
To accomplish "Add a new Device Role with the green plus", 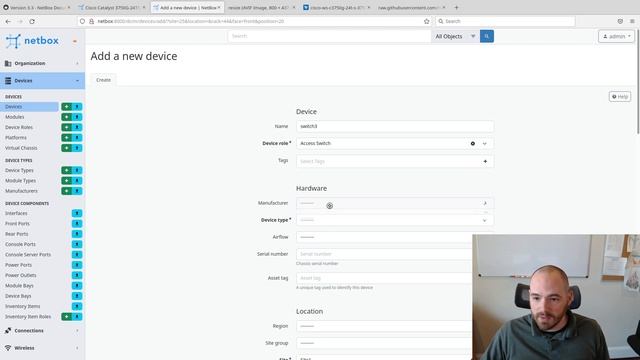I will point(67,127).
